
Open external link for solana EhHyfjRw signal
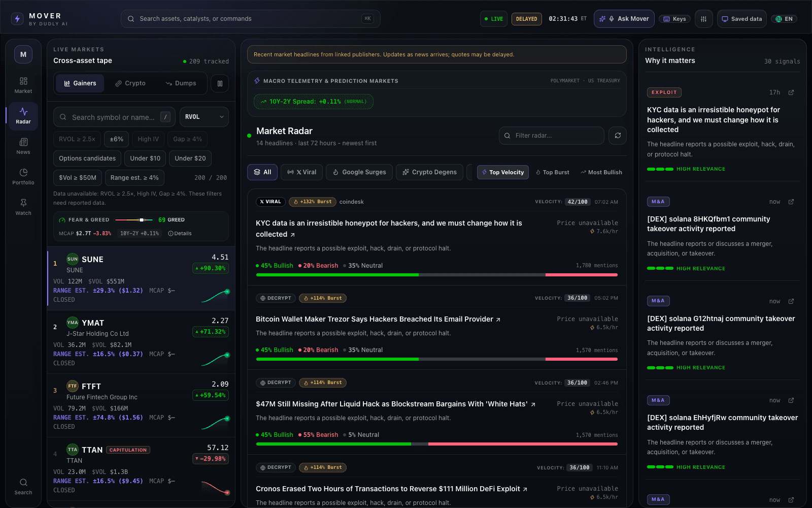click(791, 400)
